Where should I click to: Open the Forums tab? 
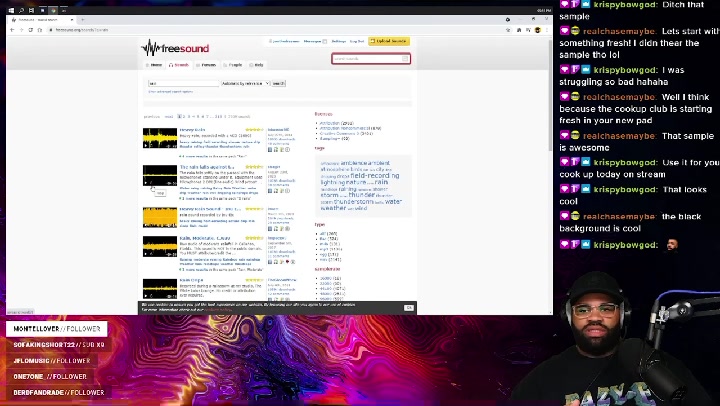[206, 65]
